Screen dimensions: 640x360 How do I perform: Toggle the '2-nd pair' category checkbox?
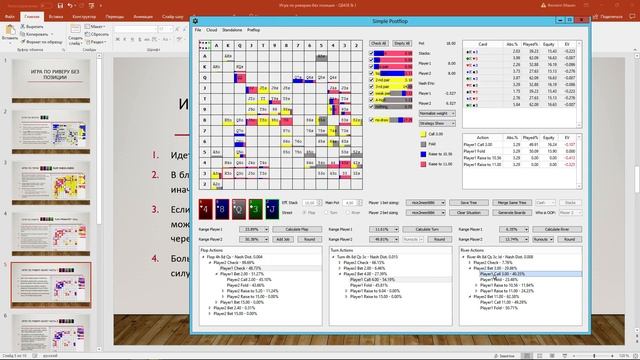pos(371,80)
